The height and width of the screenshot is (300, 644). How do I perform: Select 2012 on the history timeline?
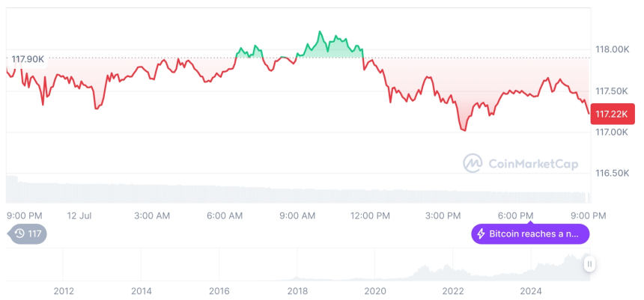(63, 290)
